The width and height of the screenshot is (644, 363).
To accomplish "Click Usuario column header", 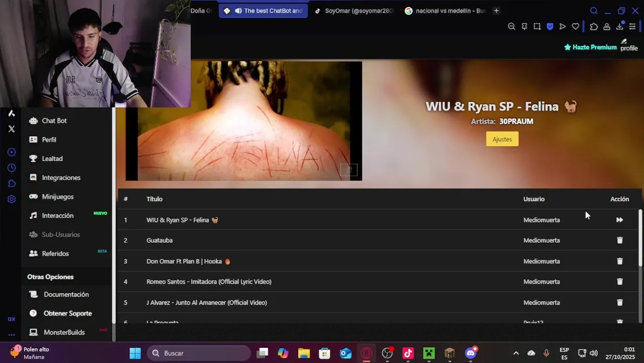I will [534, 199].
